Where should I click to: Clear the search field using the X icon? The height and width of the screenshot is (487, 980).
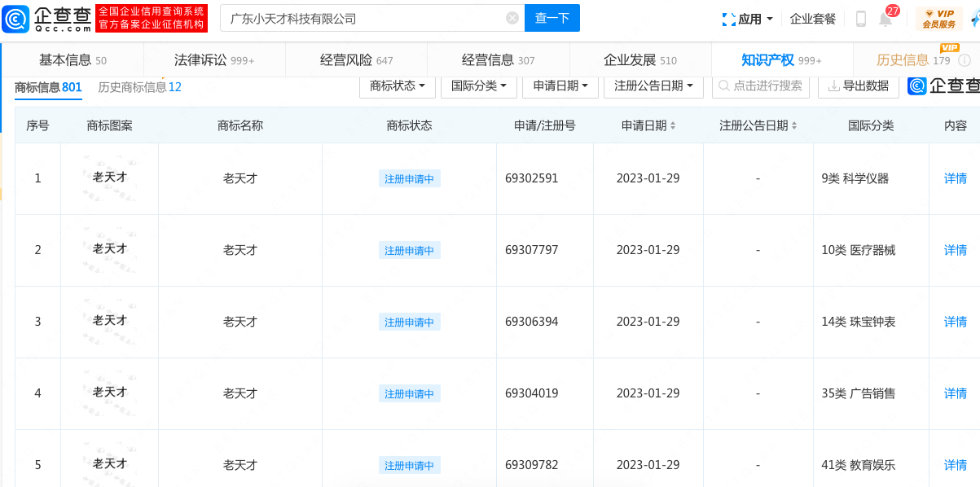512,17
